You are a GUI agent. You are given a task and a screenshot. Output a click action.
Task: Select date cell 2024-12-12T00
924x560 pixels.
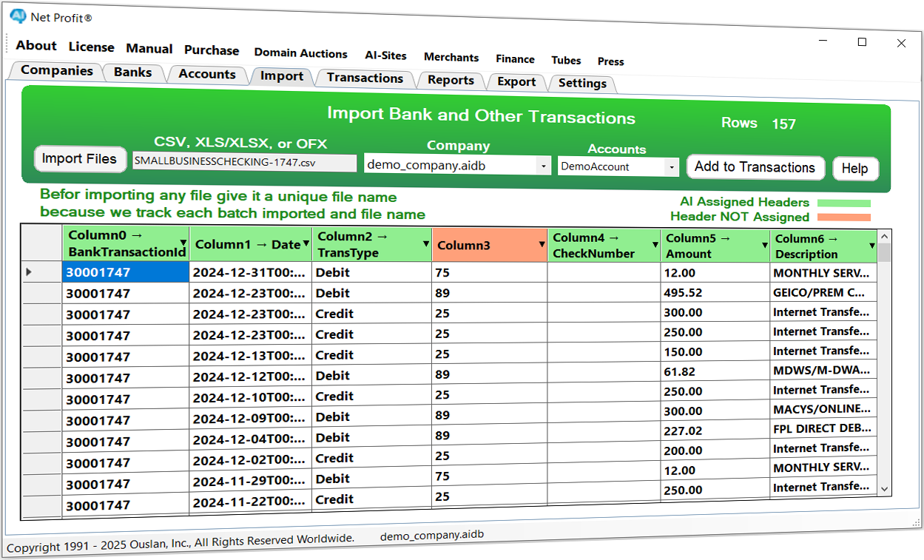tap(252, 377)
